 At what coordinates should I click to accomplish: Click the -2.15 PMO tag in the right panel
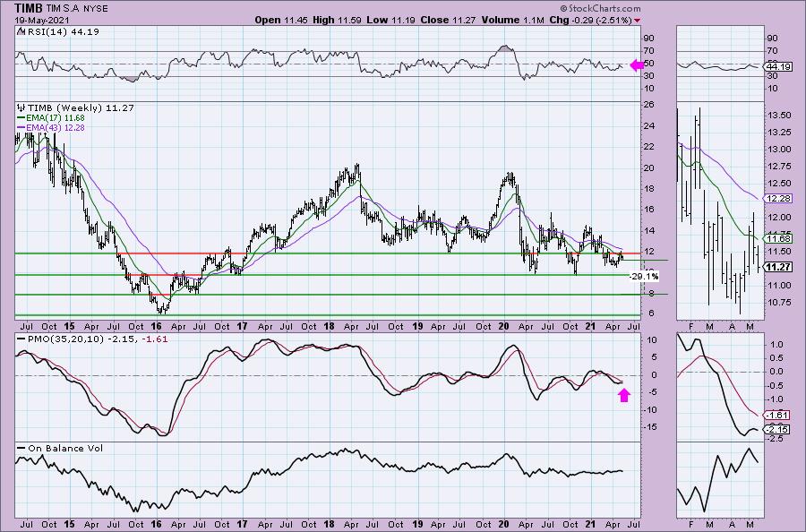(778, 430)
